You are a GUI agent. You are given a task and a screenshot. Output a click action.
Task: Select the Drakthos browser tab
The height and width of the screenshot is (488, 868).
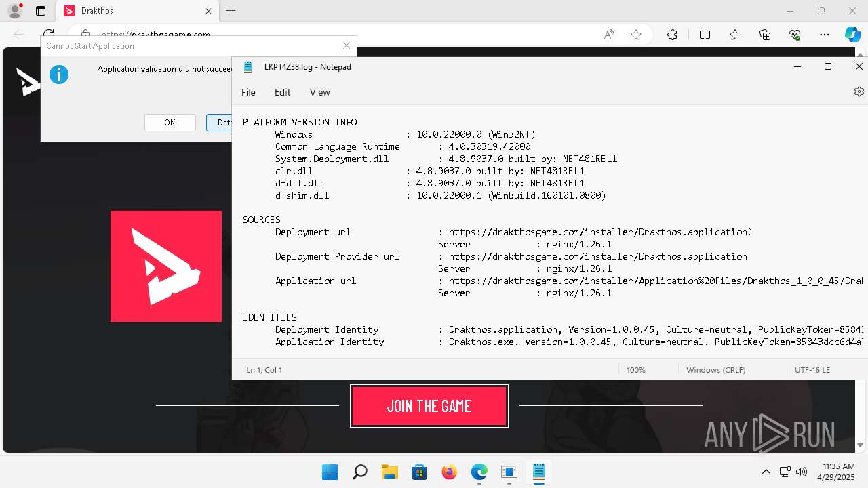tap(139, 11)
